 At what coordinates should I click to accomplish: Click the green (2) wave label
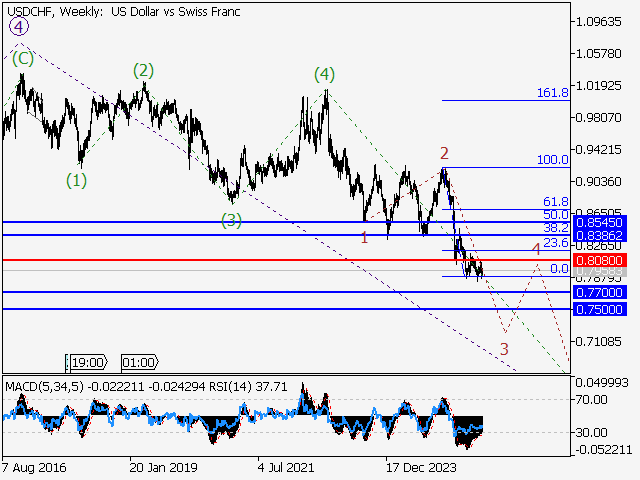tap(143, 70)
